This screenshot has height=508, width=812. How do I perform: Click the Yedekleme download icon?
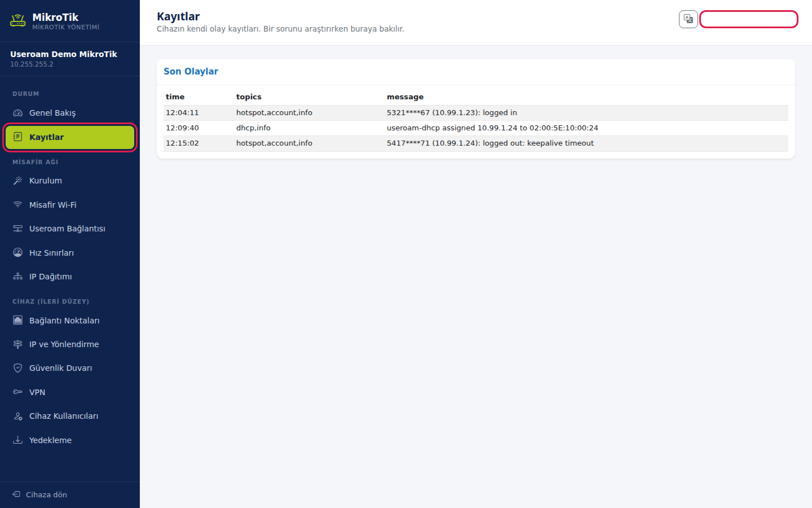point(18,440)
